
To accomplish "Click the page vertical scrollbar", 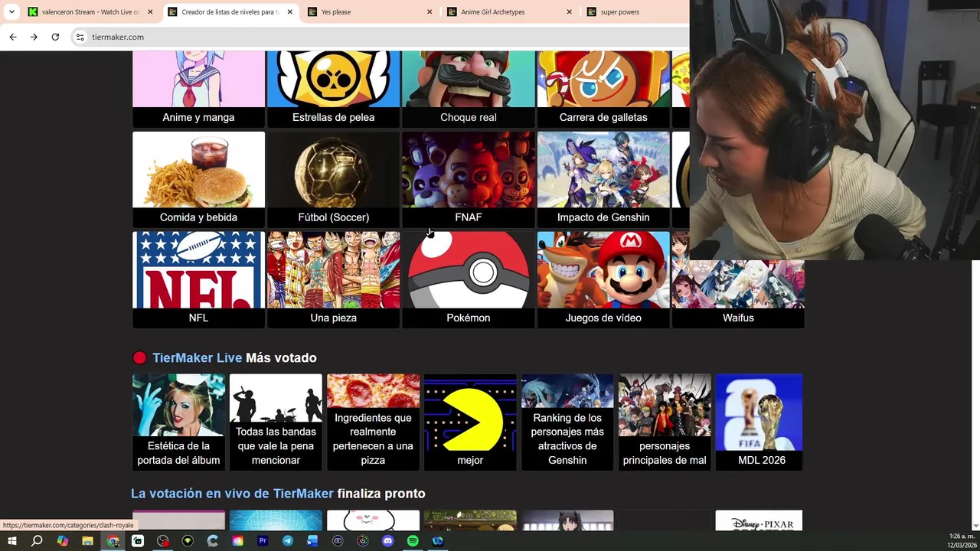I will [975, 394].
